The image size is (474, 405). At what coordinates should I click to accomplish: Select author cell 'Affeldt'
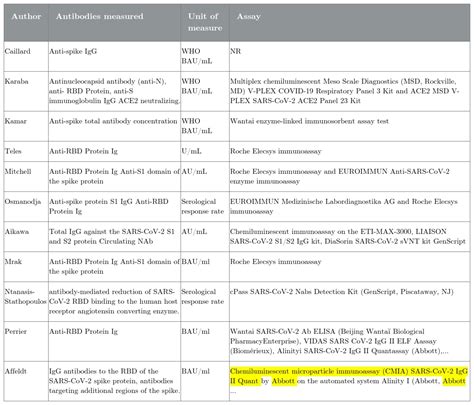click(x=26, y=381)
